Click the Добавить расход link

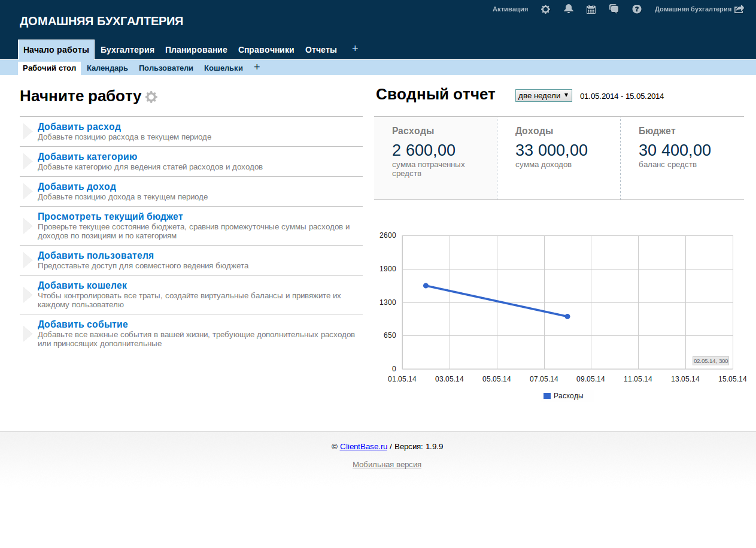pos(79,127)
